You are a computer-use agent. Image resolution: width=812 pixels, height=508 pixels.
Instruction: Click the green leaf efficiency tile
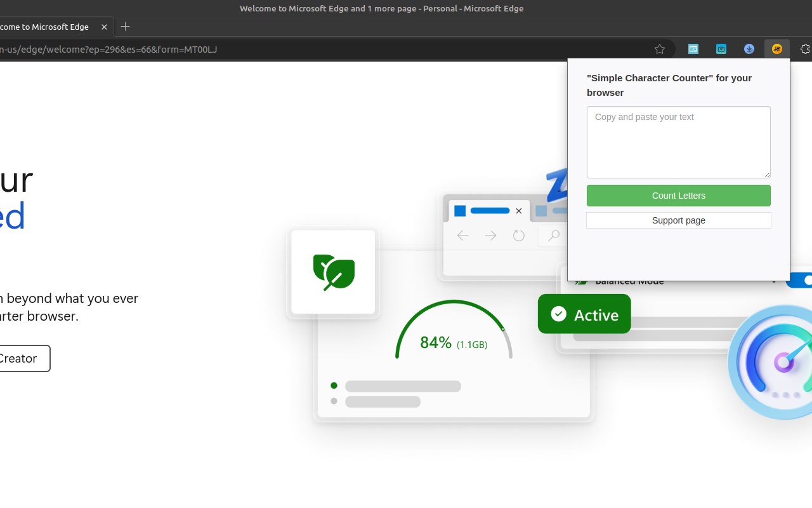tap(333, 272)
